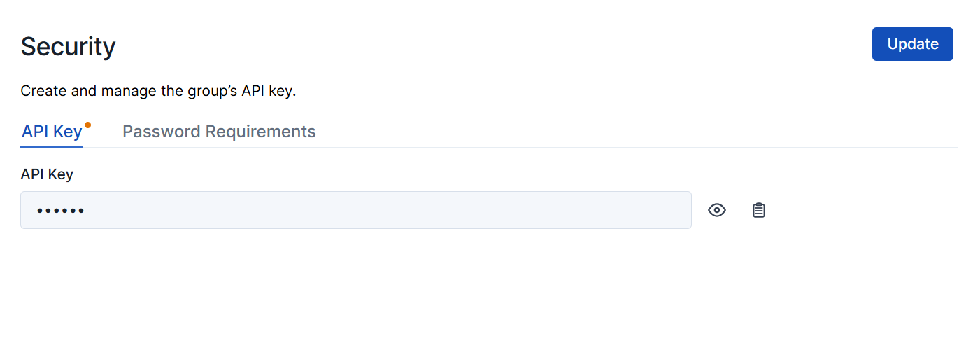
Task: Click the eye icon next to key field
Action: click(x=717, y=210)
